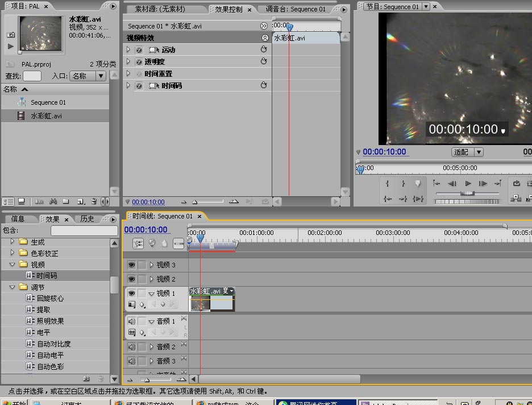
Task: Collapse the 音频 1 track
Action: (151, 321)
